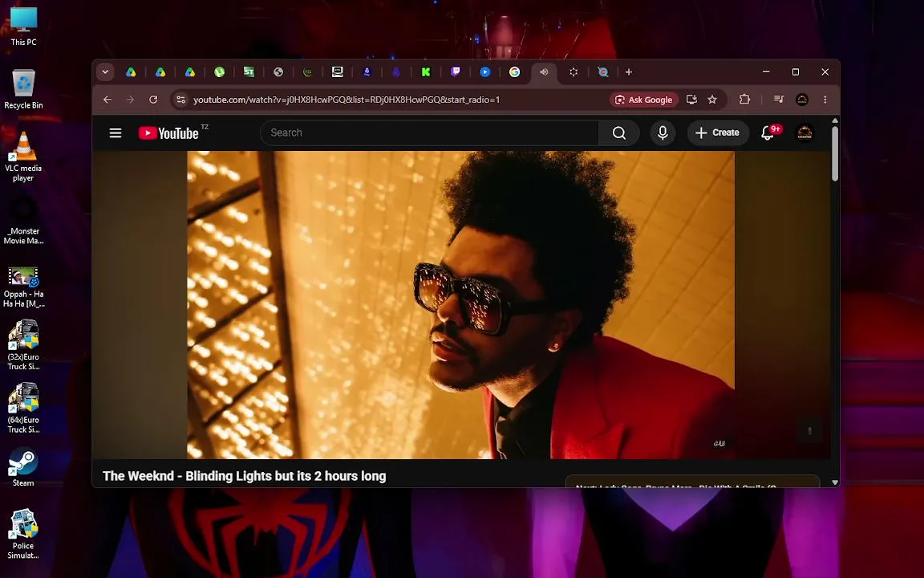Switch to the blue play-button tab
This screenshot has height=578, width=924.
[485, 72]
